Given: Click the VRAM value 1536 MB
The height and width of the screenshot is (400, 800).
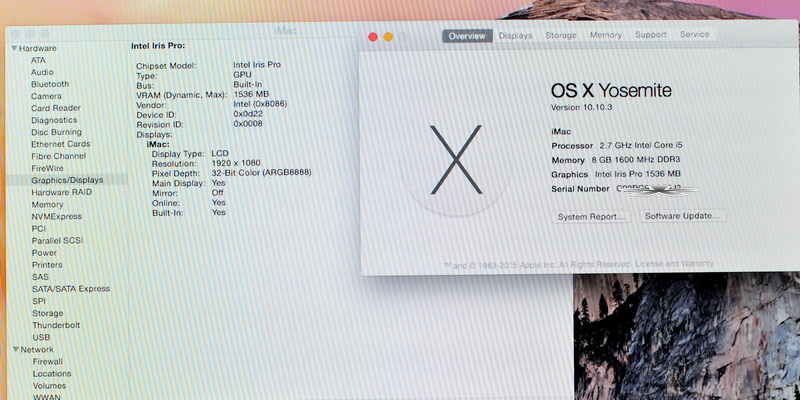Looking at the screenshot, I should click(x=251, y=94).
